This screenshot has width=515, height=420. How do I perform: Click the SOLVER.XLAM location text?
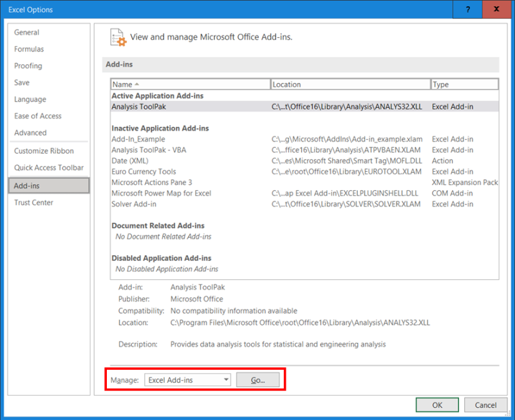point(346,204)
